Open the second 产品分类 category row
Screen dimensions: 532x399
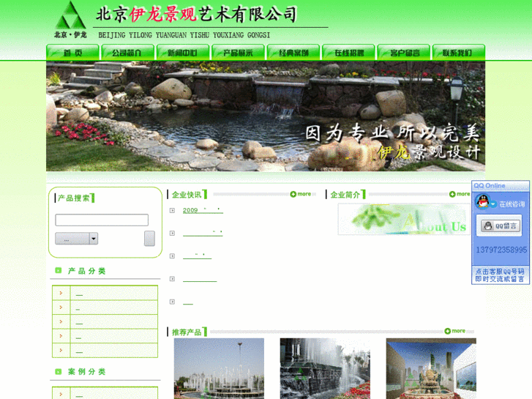(x=105, y=307)
